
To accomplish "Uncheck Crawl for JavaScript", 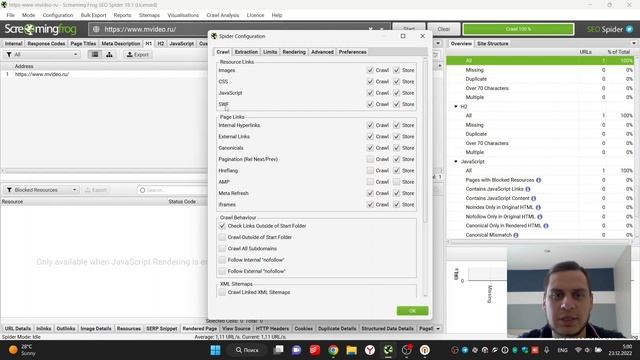I will point(370,93).
